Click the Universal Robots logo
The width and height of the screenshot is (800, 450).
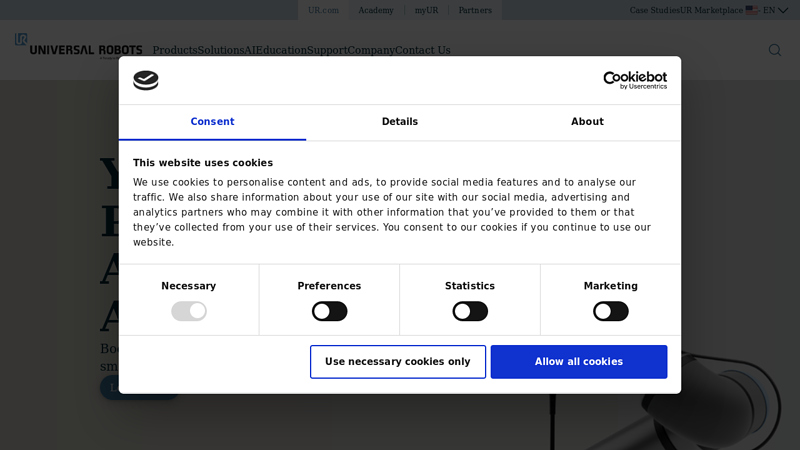(x=79, y=47)
